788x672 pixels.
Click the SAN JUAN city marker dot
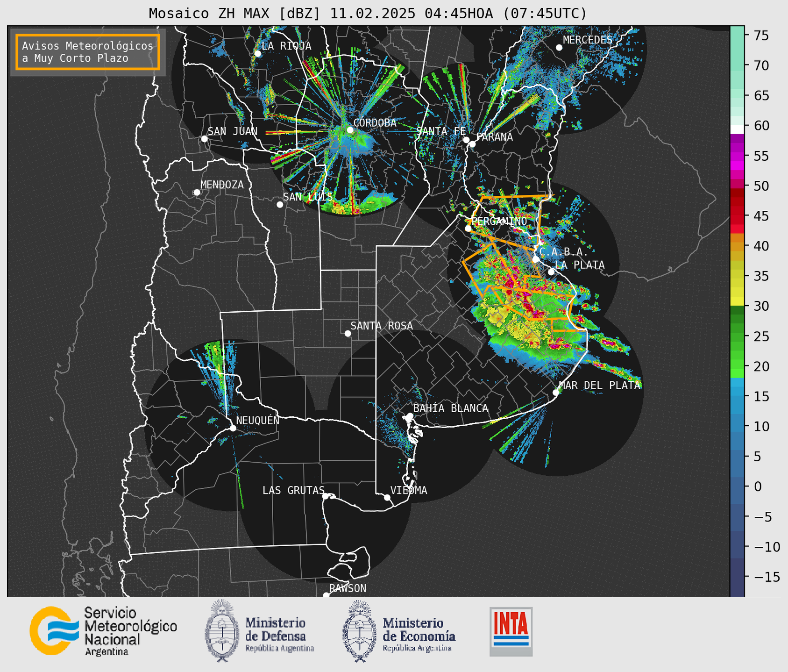pyautogui.click(x=204, y=139)
